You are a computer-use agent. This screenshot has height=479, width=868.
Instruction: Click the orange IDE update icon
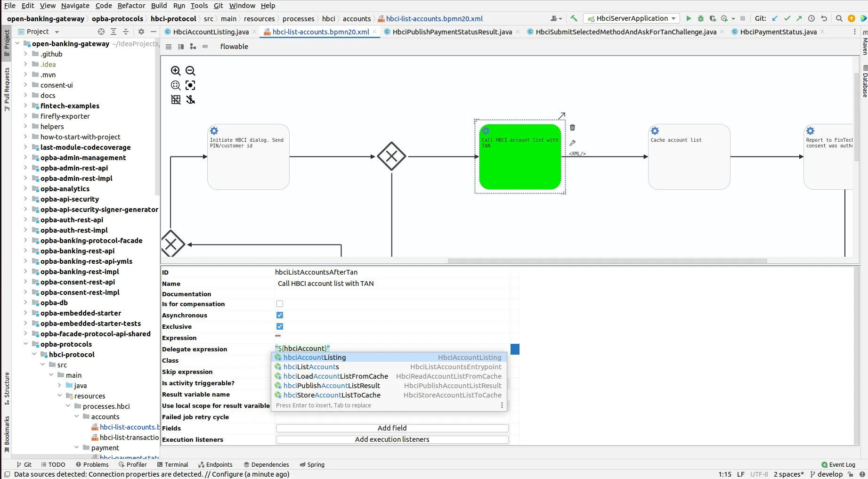click(x=852, y=18)
